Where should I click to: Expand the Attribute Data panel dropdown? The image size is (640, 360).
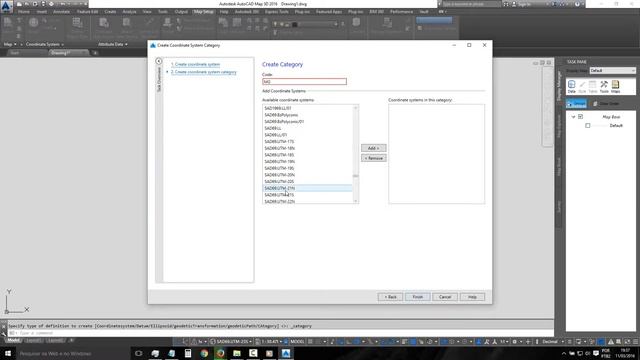pyautogui.click(x=113, y=44)
